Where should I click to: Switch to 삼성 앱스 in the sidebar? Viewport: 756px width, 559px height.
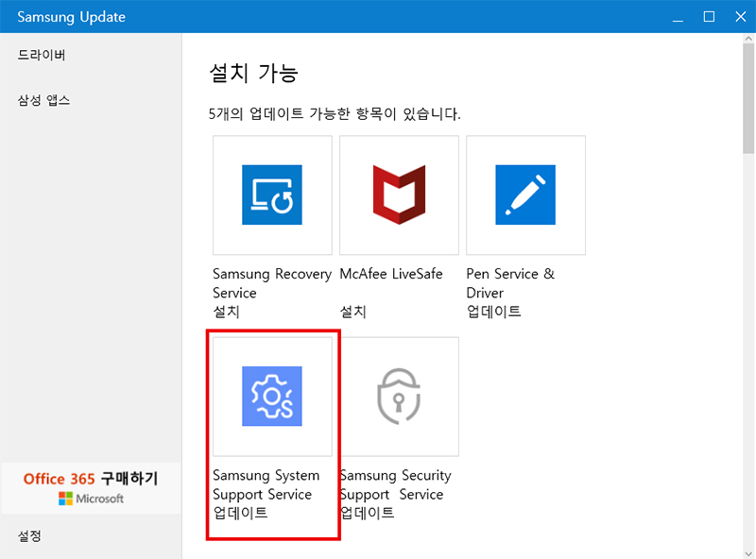pos(43,100)
